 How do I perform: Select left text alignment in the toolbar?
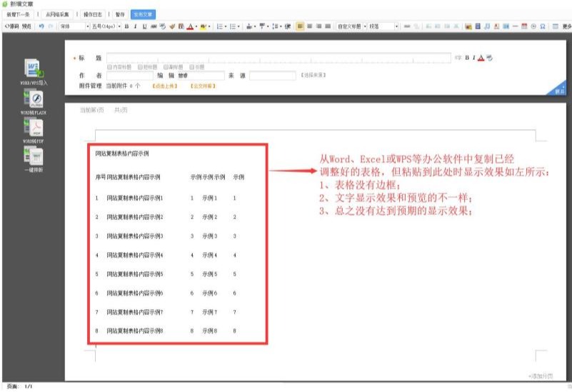pos(300,26)
